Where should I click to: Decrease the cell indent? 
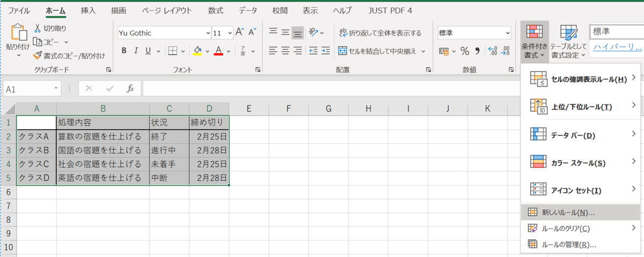pyautogui.click(x=313, y=51)
